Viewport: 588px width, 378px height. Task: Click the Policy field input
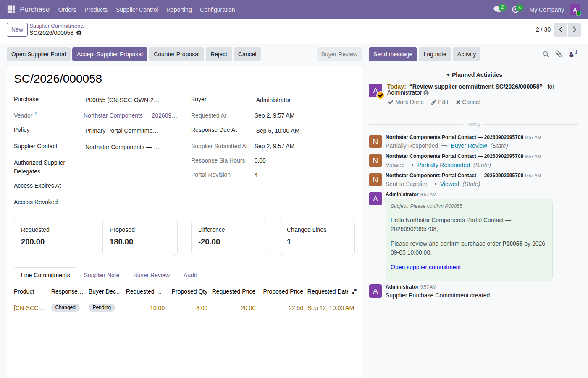point(131,131)
